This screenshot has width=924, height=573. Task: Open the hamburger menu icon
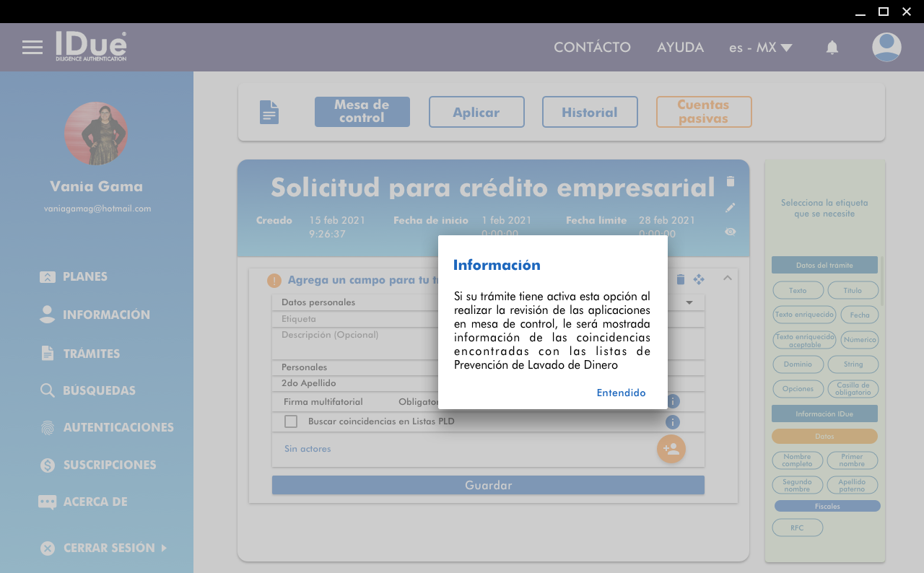32,48
